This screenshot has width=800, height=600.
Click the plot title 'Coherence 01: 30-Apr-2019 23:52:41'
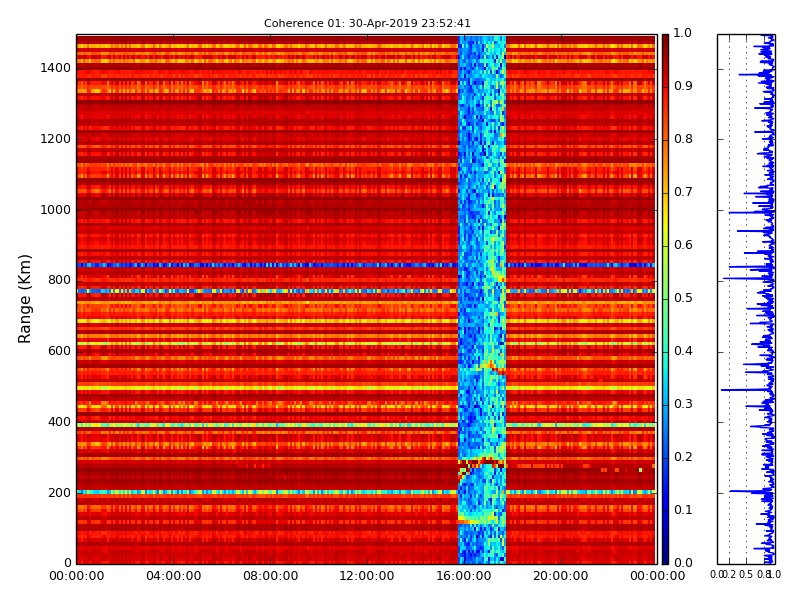pyautogui.click(x=367, y=23)
